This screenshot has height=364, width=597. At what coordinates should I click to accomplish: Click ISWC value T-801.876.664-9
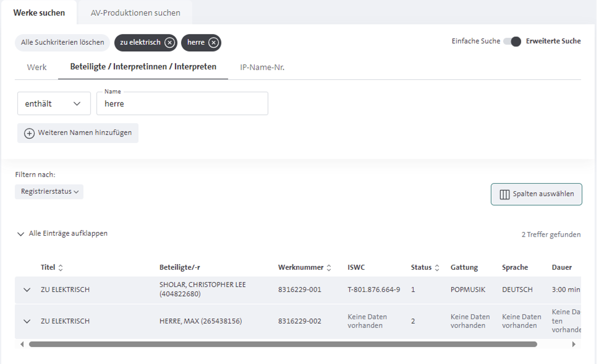click(x=374, y=290)
